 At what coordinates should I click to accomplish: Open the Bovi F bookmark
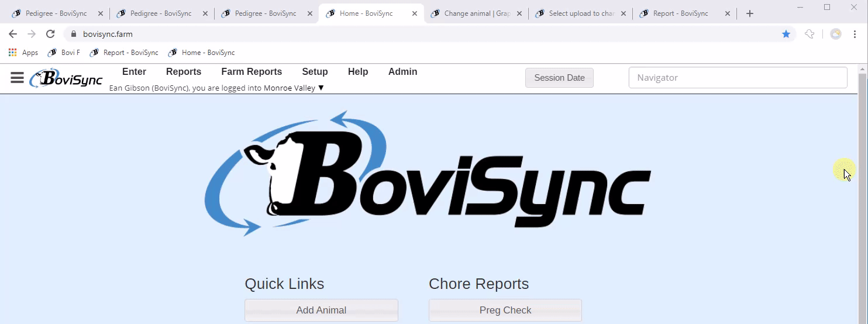(x=64, y=53)
